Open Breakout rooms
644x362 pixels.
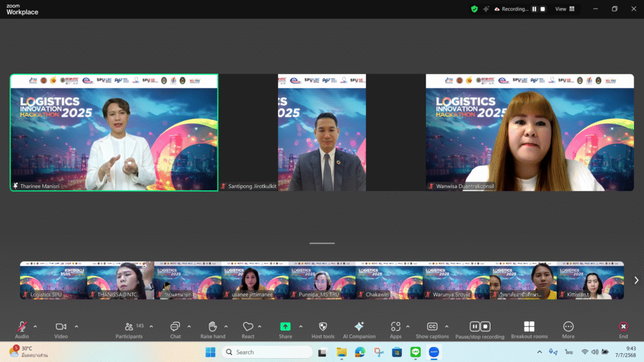pyautogui.click(x=529, y=329)
